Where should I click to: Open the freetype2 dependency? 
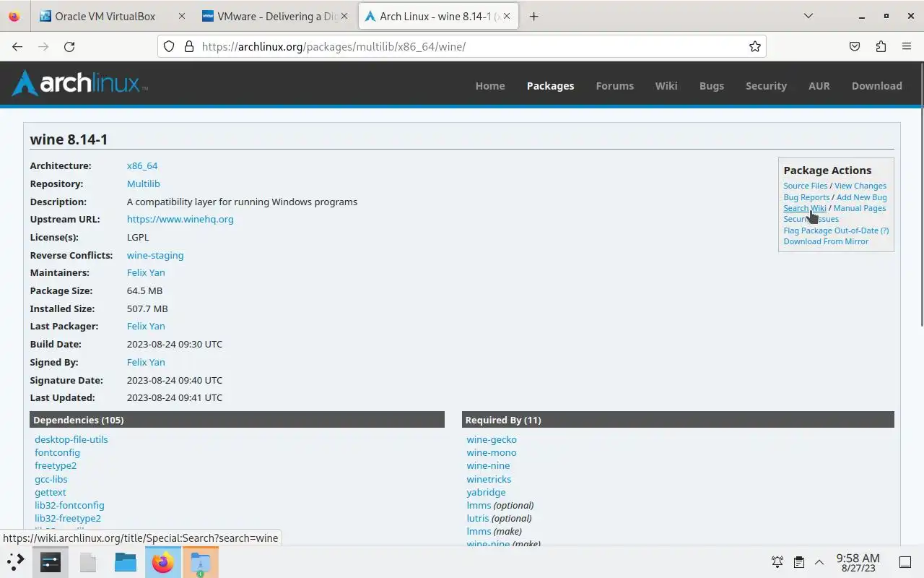pos(56,465)
